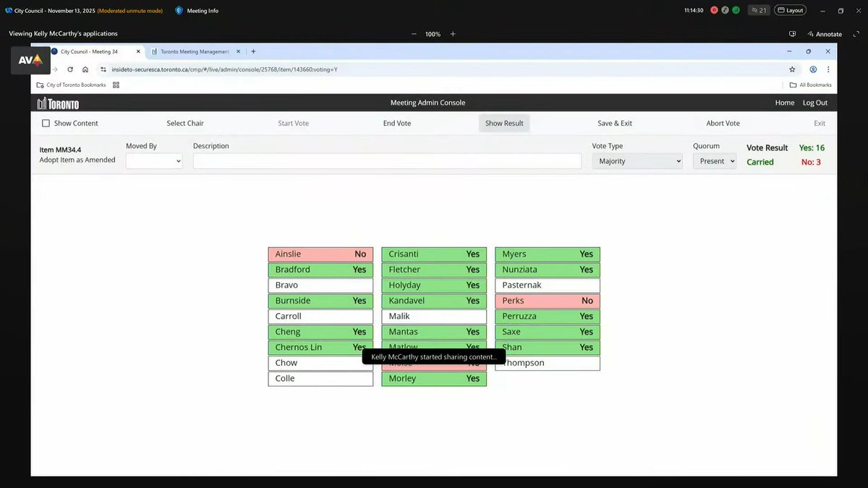Viewport: 868px width, 488px height.
Task: Click Select Chair
Action: coord(185,123)
